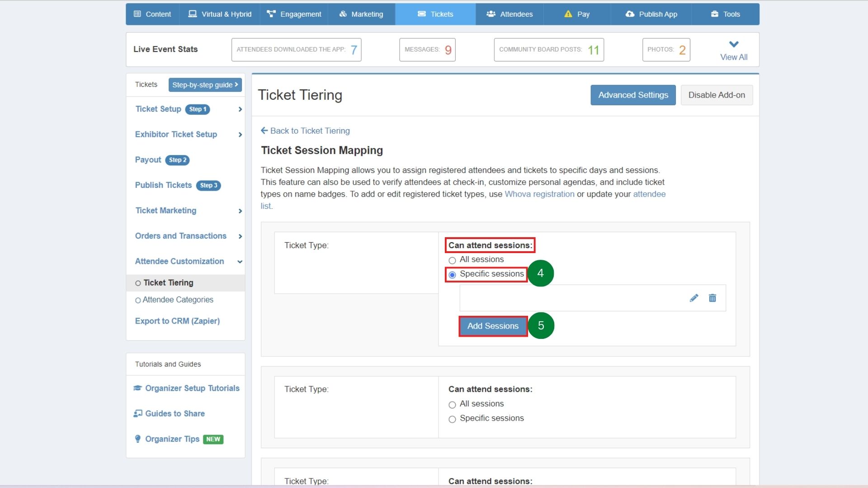Image resolution: width=868 pixels, height=488 pixels.
Task: Click the Marketing icon in navigation bar
Action: click(343, 14)
